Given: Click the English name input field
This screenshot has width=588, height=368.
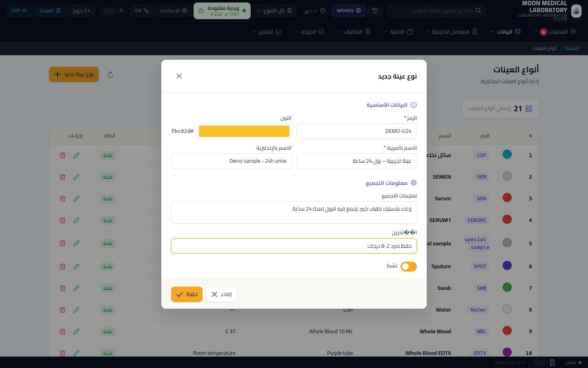Looking at the screenshot, I should (x=231, y=161).
